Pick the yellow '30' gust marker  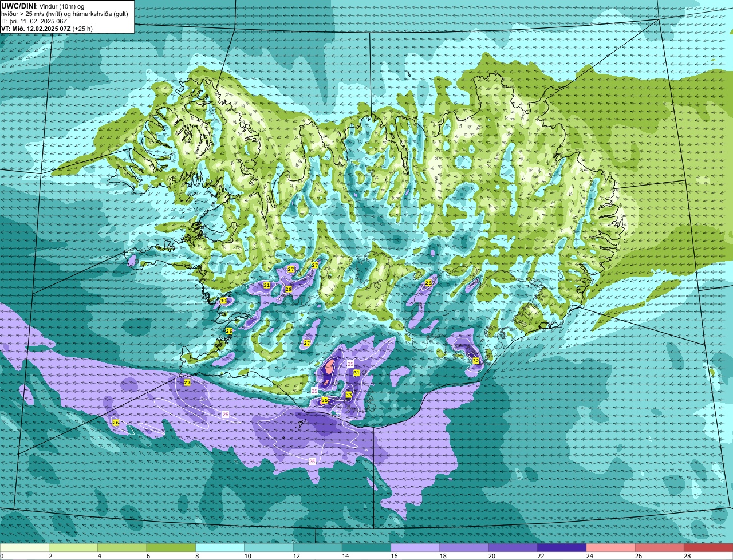(x=223, y=301)
